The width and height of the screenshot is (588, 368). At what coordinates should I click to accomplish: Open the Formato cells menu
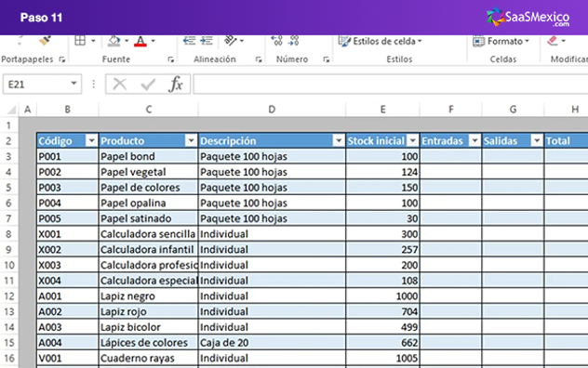point(501,41)
